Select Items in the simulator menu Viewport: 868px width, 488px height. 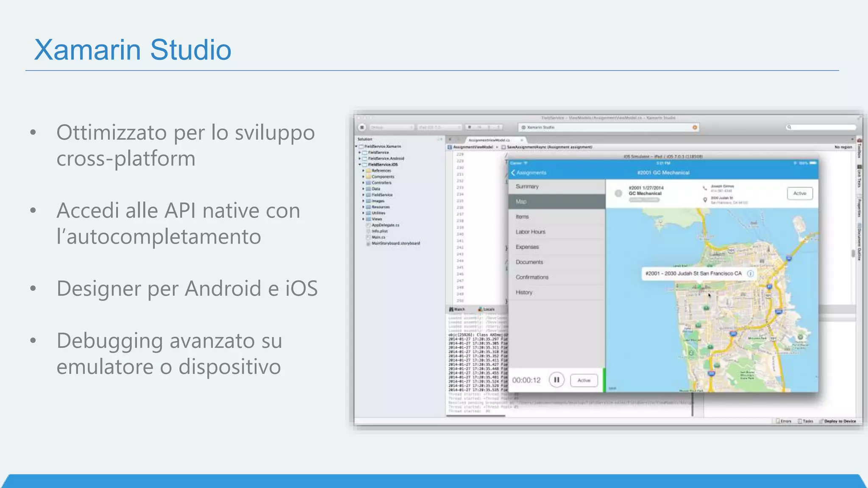click(x=556, y=217)
